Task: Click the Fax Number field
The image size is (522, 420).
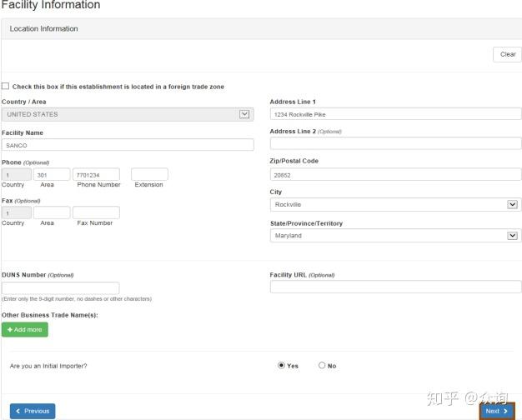Action: 96,213
